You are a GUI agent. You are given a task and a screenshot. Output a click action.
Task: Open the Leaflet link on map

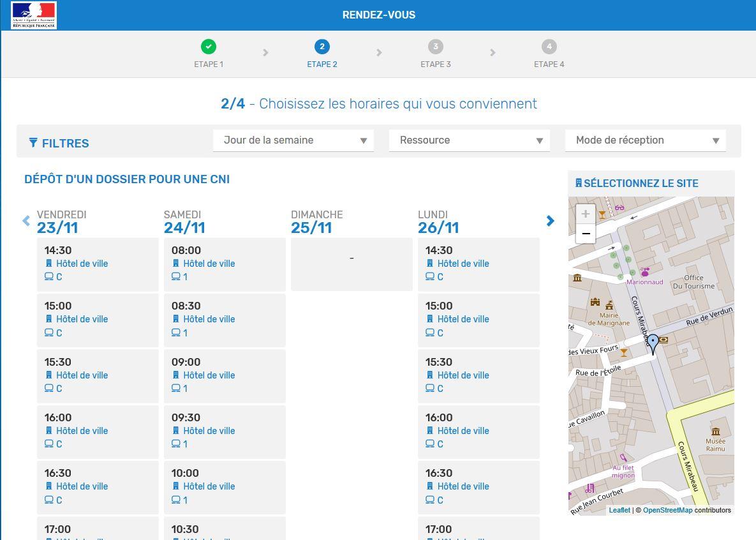pyautogui.click(x=619, y=510)
